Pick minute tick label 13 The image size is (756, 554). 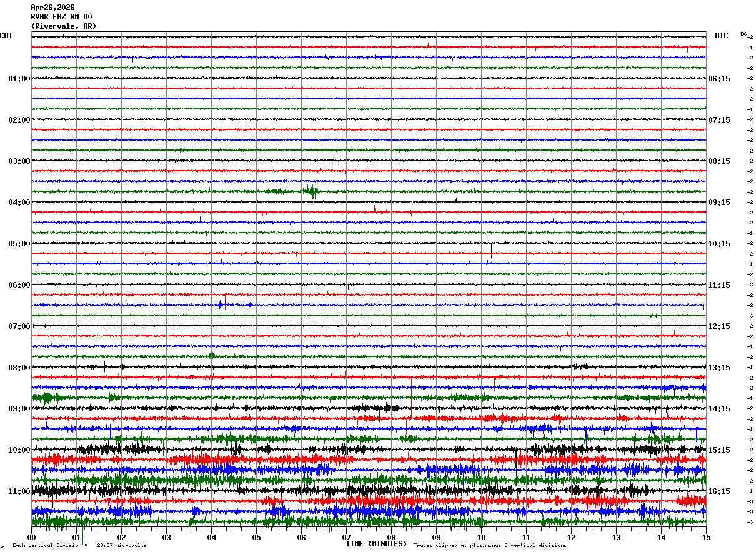(x=617, y=537)
